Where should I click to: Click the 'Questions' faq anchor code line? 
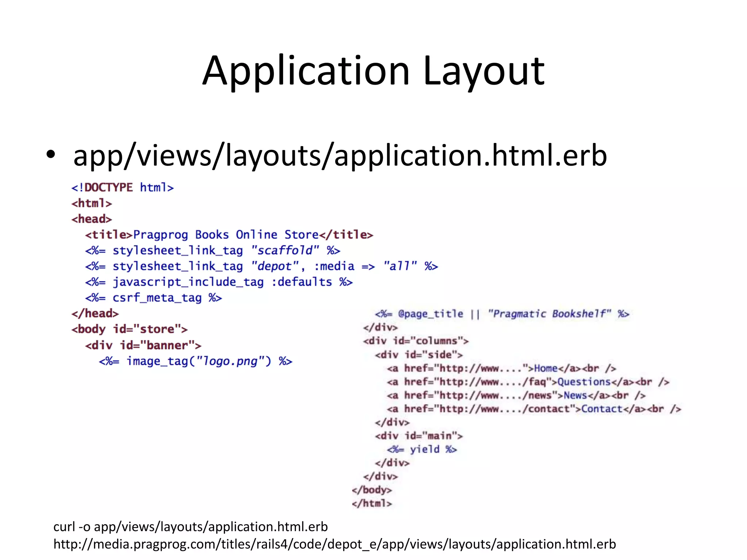point(528,382)
